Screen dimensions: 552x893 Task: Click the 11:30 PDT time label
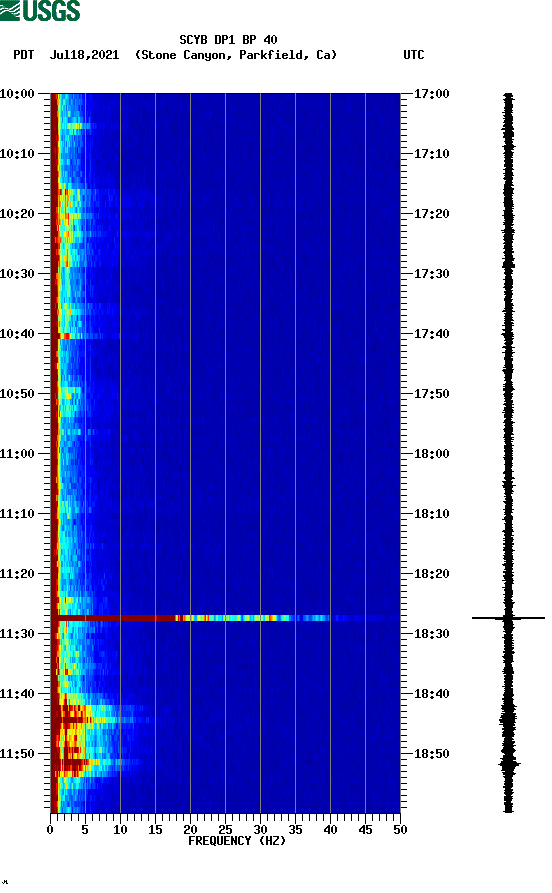pos(17,634)
